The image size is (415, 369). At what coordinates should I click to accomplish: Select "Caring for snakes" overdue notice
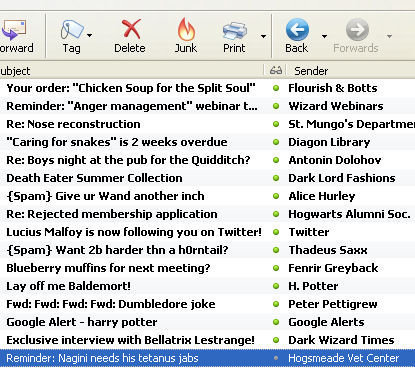(x=117, y=142)
